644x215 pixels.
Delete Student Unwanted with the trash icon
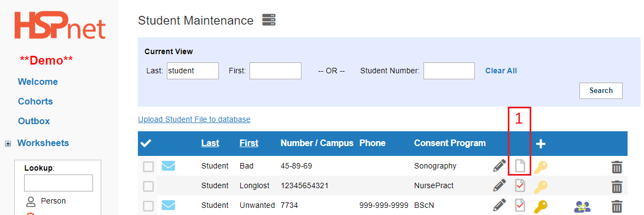[617, 206]
